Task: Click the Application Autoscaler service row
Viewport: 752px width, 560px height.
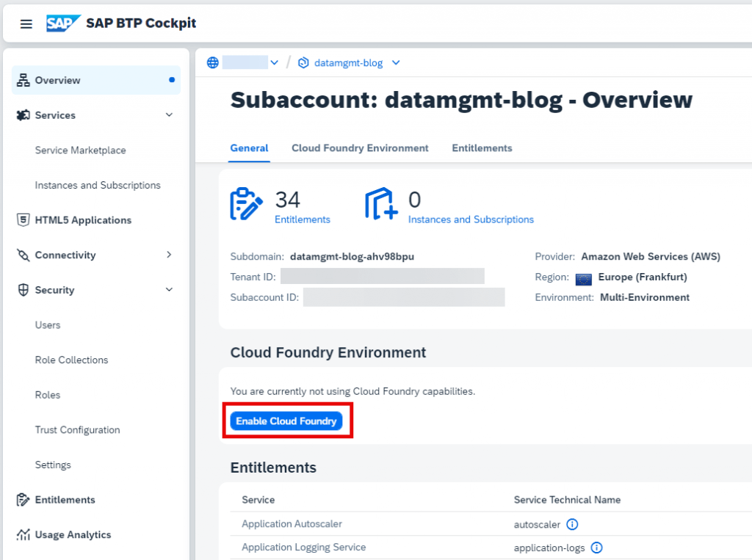Action: click(x=491, y=524)
